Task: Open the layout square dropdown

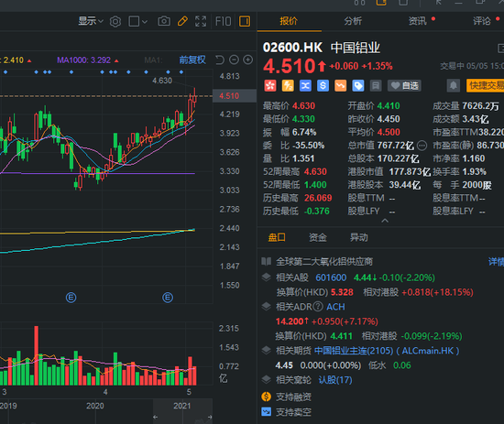Action: point(137,22)
